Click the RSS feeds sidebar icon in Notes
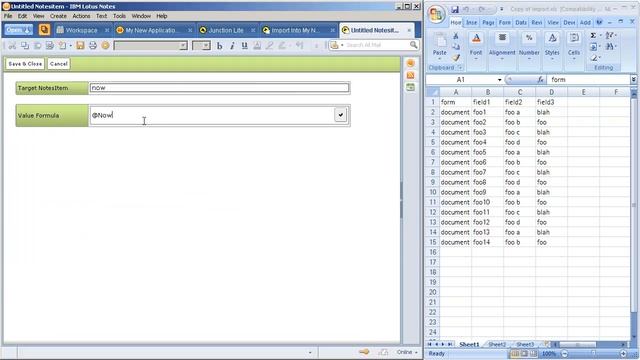The height and width of the screenshot is (360, 640). tap(410, 75)
